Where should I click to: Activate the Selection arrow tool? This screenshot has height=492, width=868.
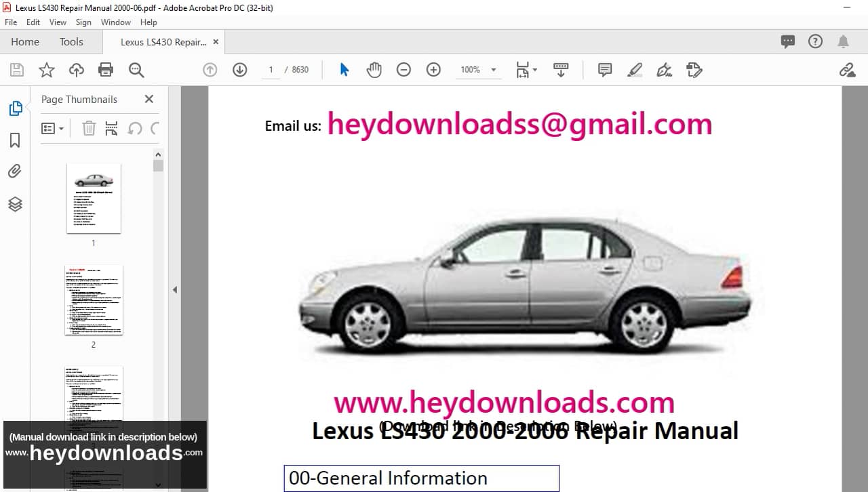pos(344,70)
